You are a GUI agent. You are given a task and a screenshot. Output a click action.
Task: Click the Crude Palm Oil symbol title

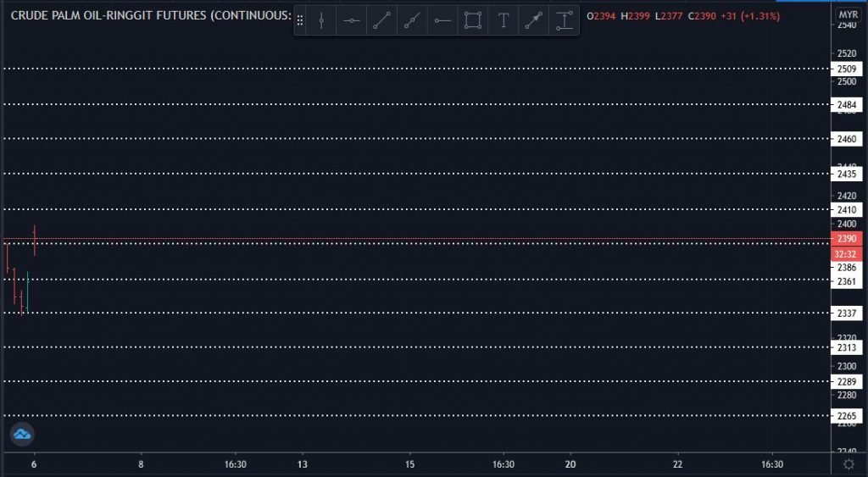coord(148,15)
